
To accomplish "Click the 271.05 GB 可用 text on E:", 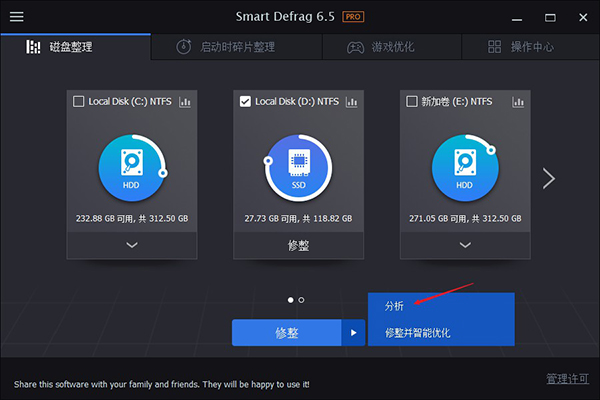I will [x=465, y=219].
